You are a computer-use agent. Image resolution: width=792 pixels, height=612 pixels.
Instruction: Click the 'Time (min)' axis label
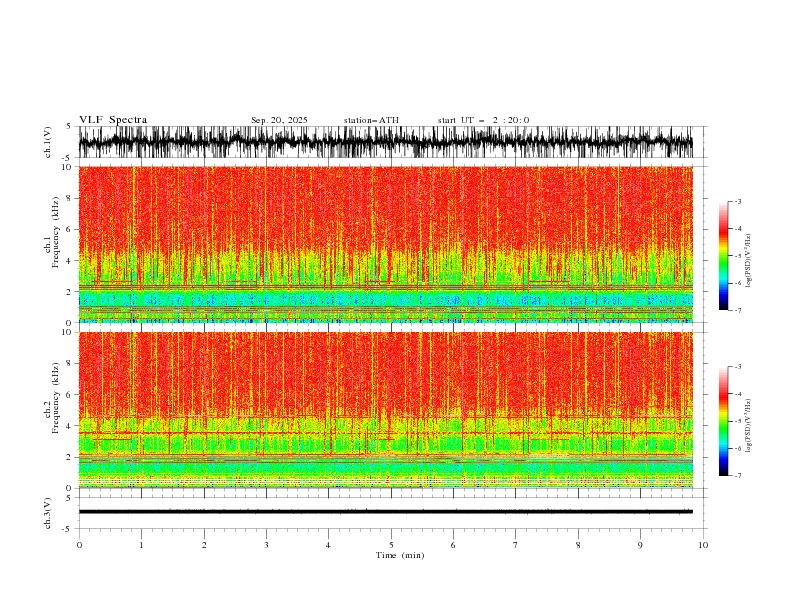[400, 555]
